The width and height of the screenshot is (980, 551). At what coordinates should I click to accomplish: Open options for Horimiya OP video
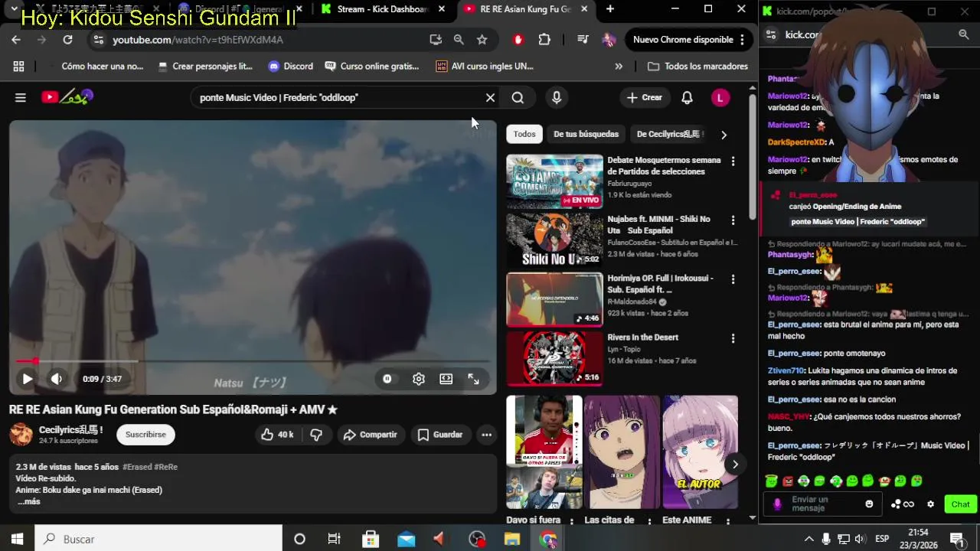(733, 279)
